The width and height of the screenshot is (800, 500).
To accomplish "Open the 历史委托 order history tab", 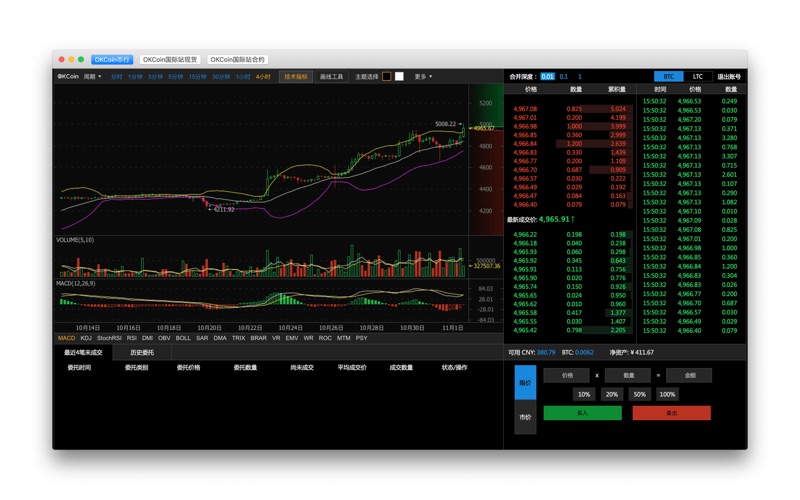I will [142, 353].
